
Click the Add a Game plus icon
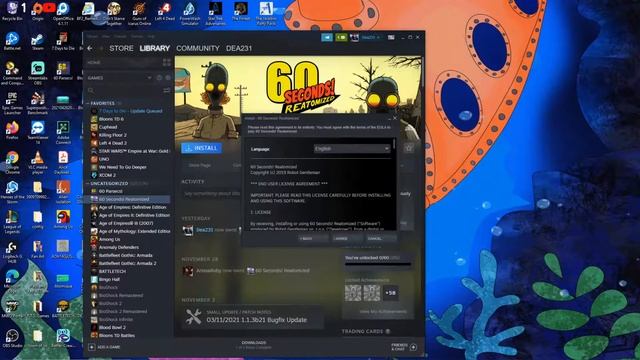pos(91,347)
